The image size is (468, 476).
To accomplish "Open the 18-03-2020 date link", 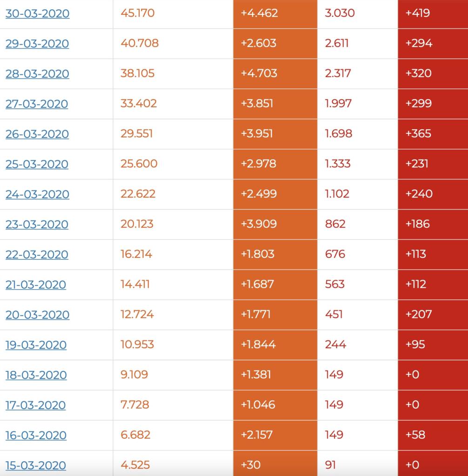I will point(36,375).
